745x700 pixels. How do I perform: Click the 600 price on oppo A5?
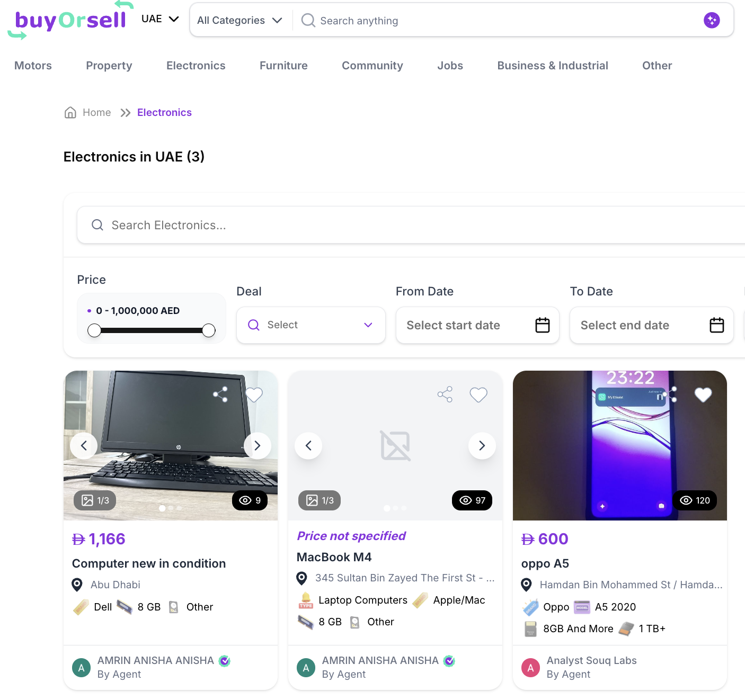click(545, 539)
